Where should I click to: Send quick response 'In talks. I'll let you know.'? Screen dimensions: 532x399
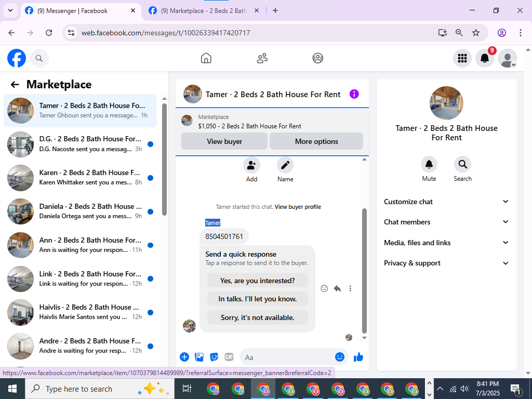pyautogui.click(x=258, y=299)
